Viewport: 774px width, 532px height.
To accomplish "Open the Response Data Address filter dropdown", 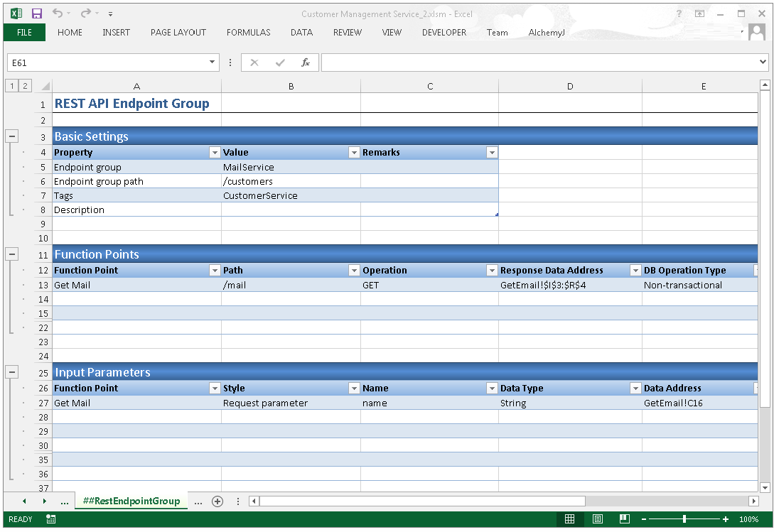I will tap(636, 271).
